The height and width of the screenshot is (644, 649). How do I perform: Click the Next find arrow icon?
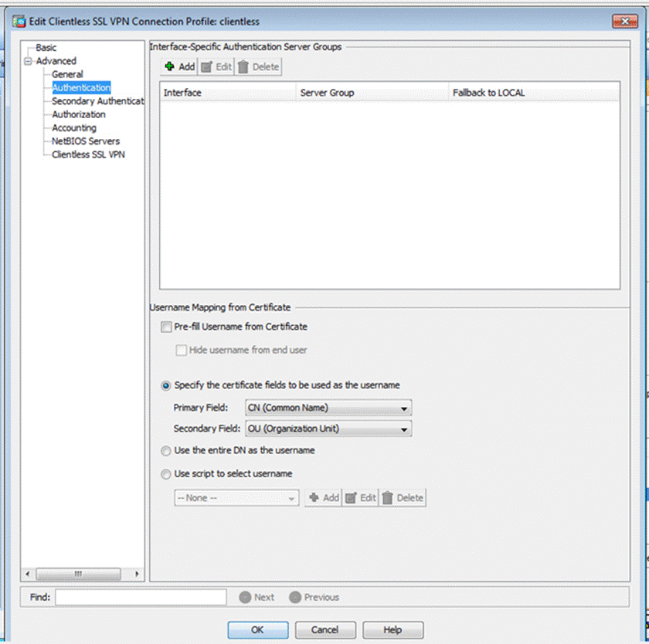245,597
